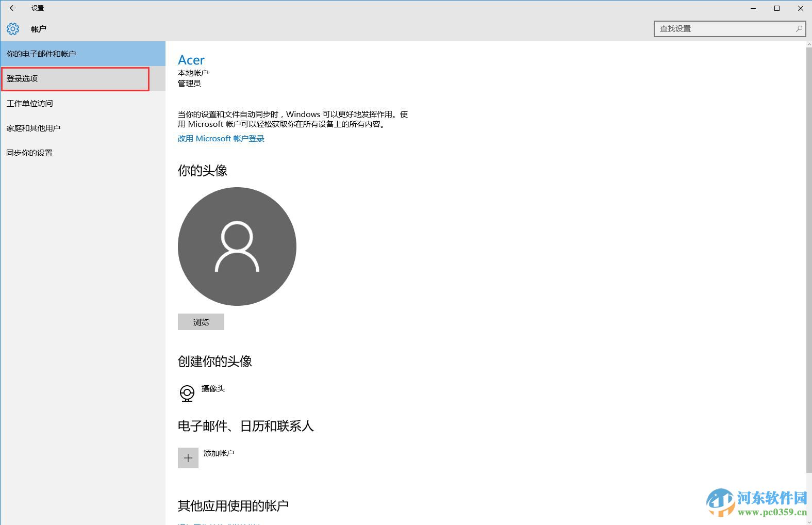812x525 pixels.
Task: Click the scrollbar up arrow
Action: click(808, 45)
